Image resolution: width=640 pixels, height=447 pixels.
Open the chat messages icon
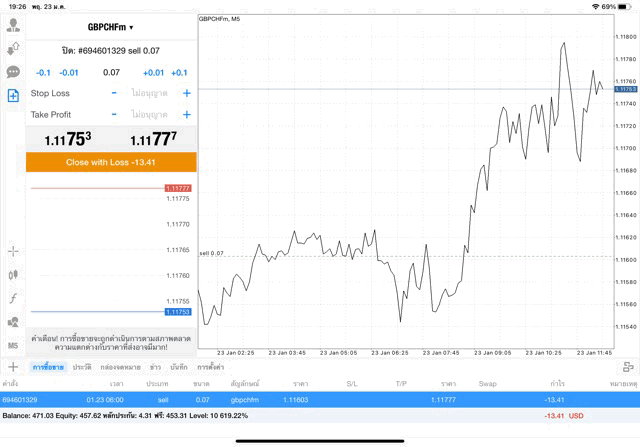point(13,72)
